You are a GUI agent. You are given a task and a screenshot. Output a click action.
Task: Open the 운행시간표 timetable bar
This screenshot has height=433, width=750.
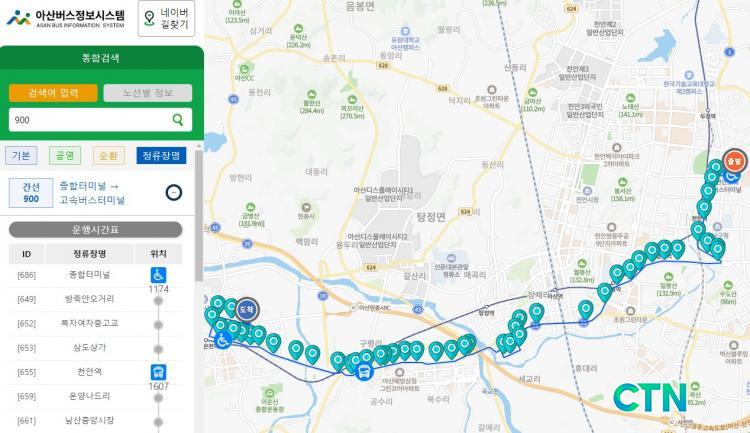[96, 230]
